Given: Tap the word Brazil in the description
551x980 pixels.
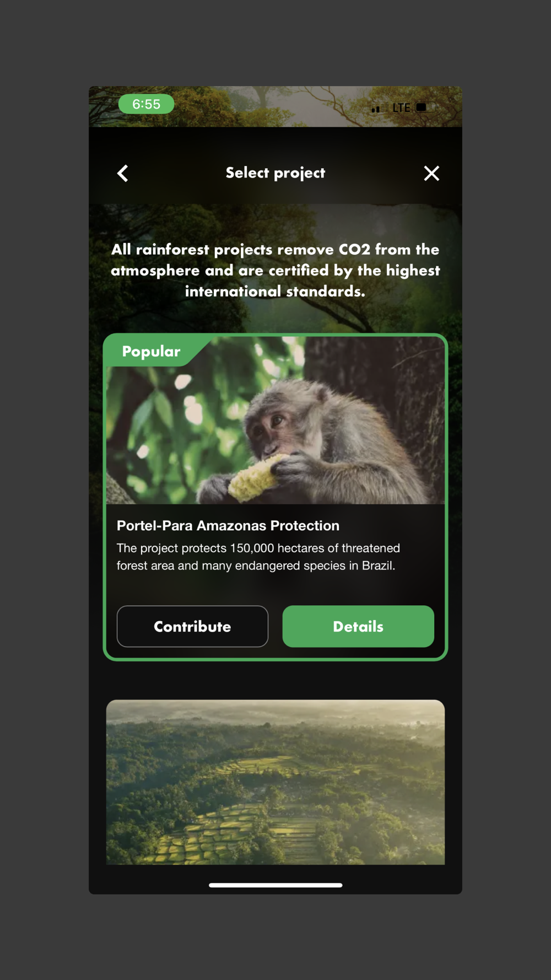Looking at the screenshot, I should point(377,566).
